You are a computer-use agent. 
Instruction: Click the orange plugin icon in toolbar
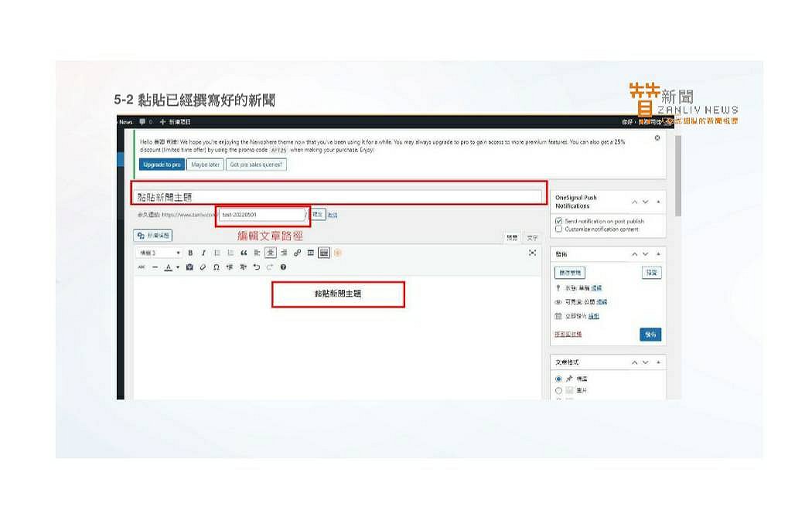(x=338, y=253)
